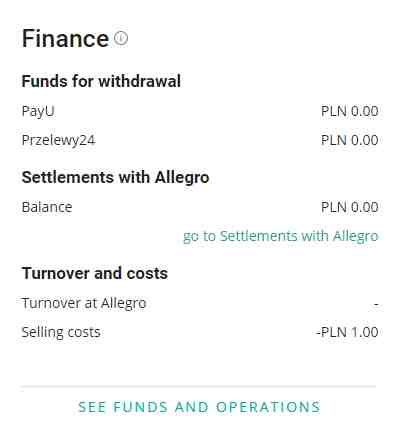Image resolution: width=399 pixels, height=424 pixels.
Task: Click the dash value for Turnover at Allegro
Action: coord(376,304)
